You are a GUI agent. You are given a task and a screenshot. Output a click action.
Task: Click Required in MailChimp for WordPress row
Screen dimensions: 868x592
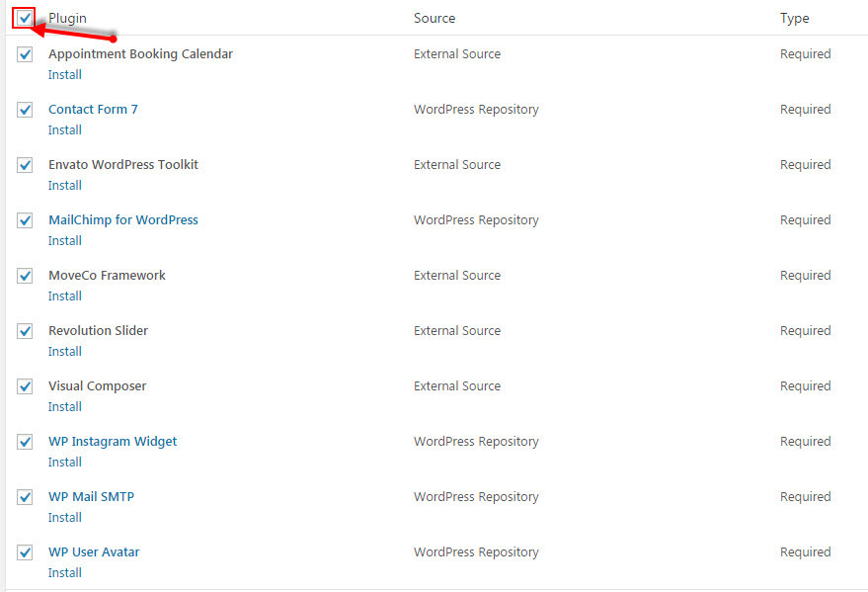(x=806, y=219)
